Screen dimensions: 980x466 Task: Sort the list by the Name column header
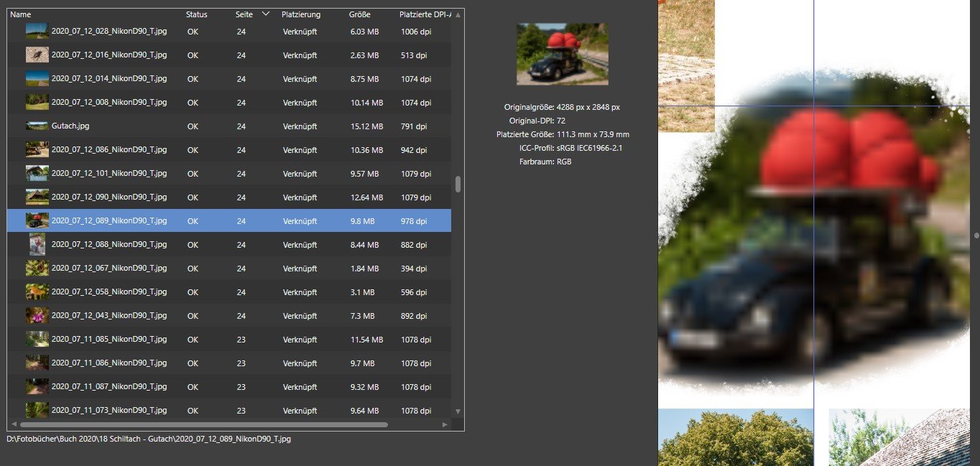(x=21, y=14)
